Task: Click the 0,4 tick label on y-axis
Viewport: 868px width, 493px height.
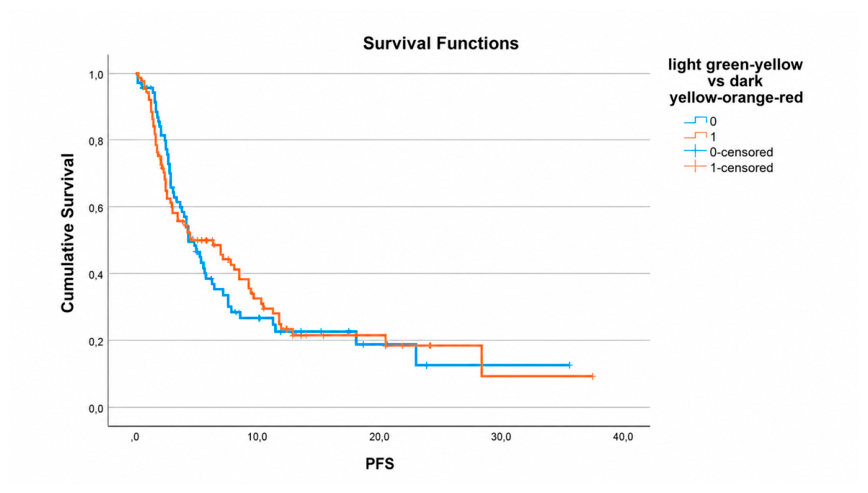Action: [96, 275]
